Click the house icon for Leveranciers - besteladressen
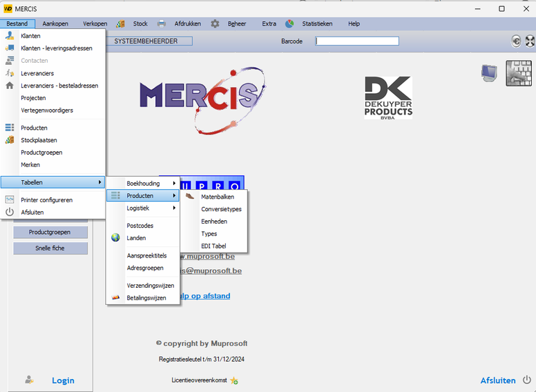Image resolution: width=536 pixels, height=392 pixels. (x=10, y=86)
